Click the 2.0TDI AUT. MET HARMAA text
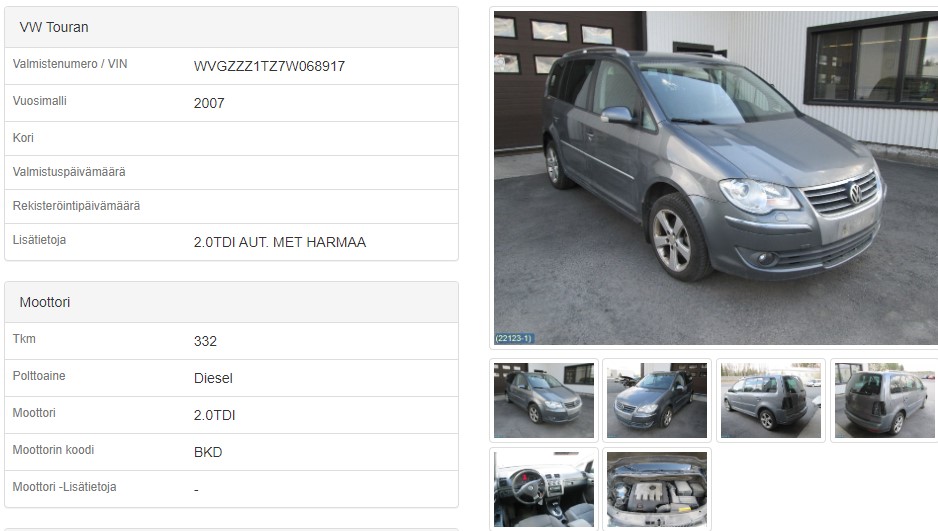Image resolution: width=938 pixels, height=531 pixels. click(x=279, y=242)
